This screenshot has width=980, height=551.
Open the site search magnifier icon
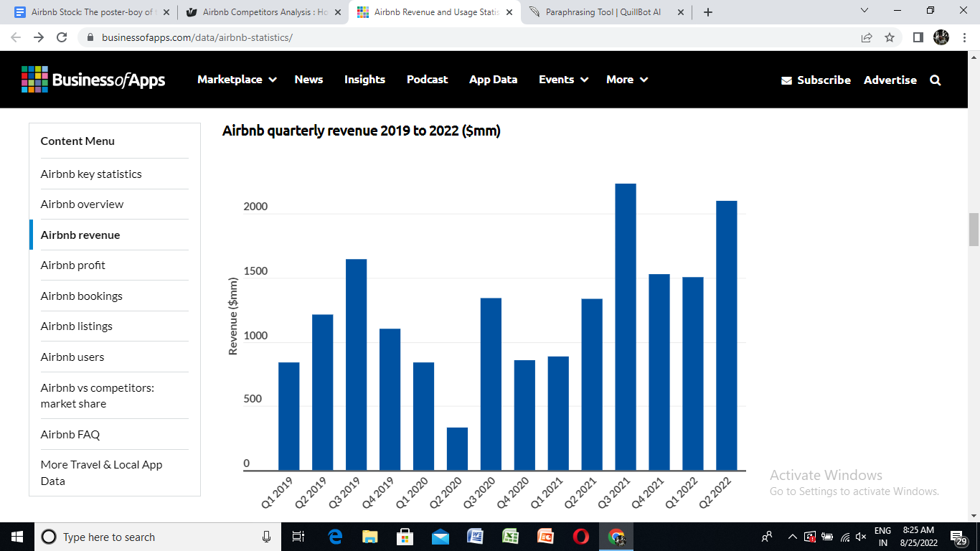(x=936, y=80)
